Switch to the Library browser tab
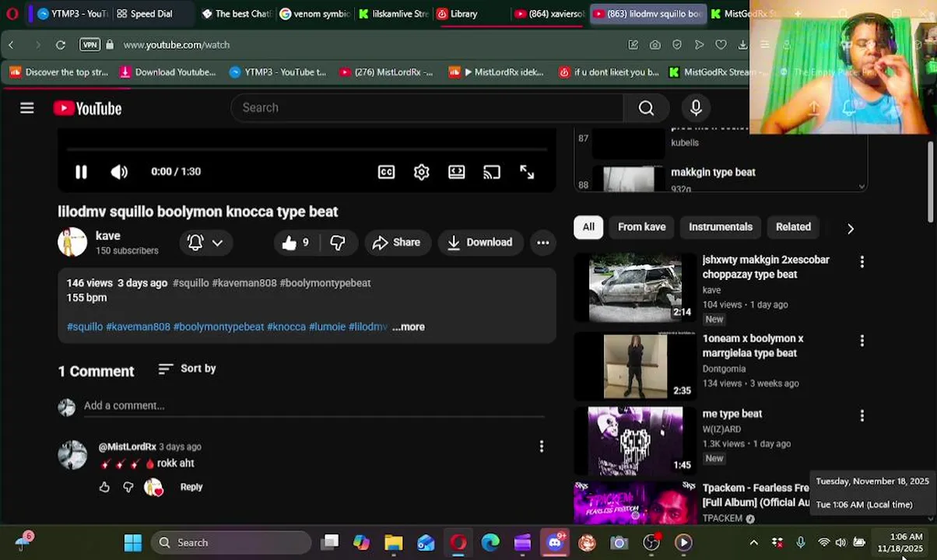937x560 pixels. [x=464, y=14]
